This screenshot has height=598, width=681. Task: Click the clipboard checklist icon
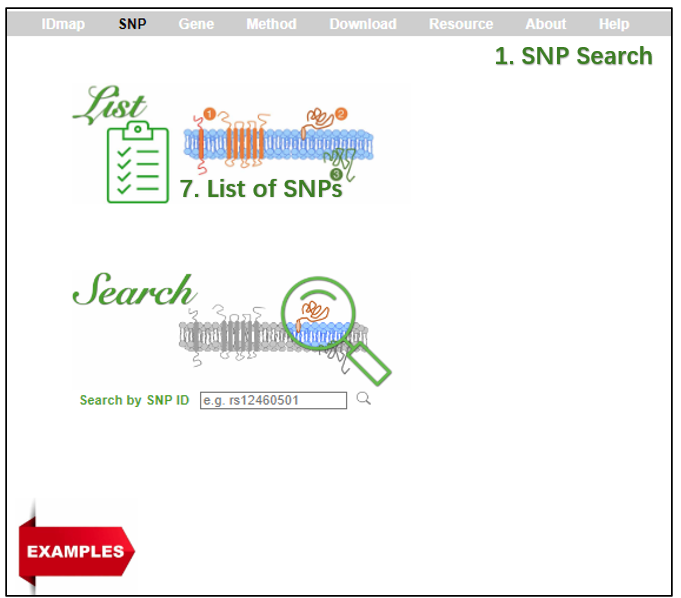(138, 162)
